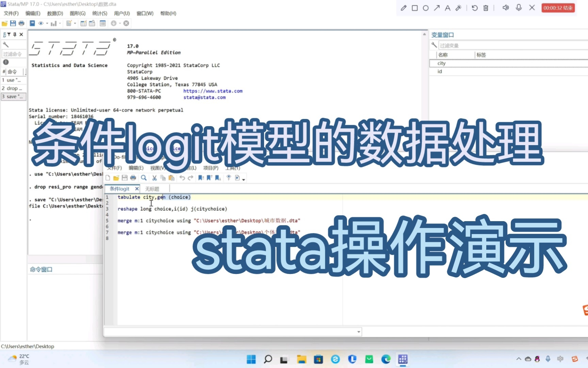Print results from main Stata toolbar
Image resolution: width=588 pixels, height=368 pixels.
click(x=21, y=23)
